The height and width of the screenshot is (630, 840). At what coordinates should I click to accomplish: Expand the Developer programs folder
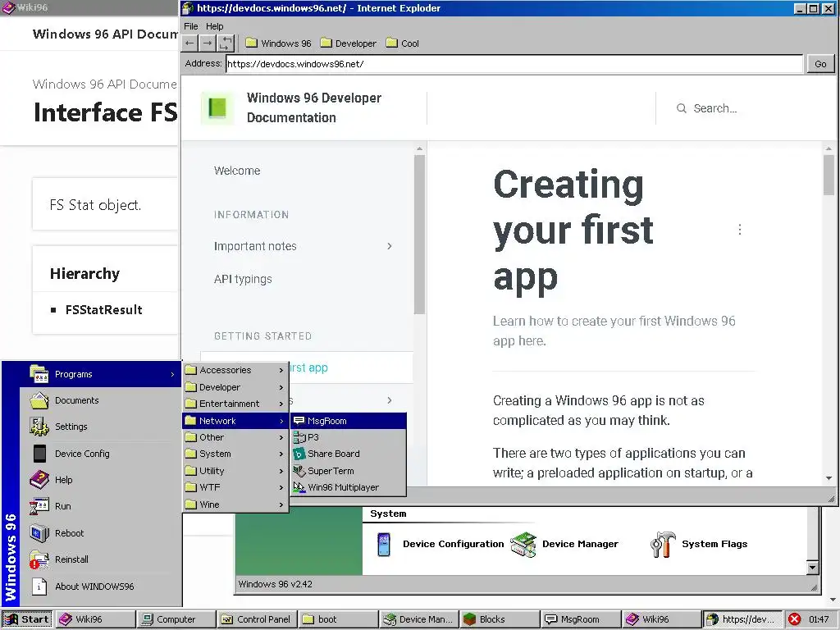click(235, 387)
